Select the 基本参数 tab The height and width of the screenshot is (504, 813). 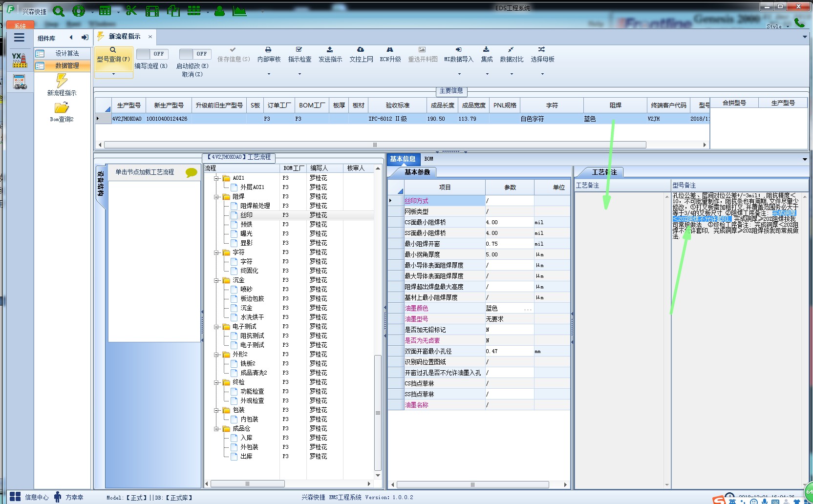pos(417,172)
